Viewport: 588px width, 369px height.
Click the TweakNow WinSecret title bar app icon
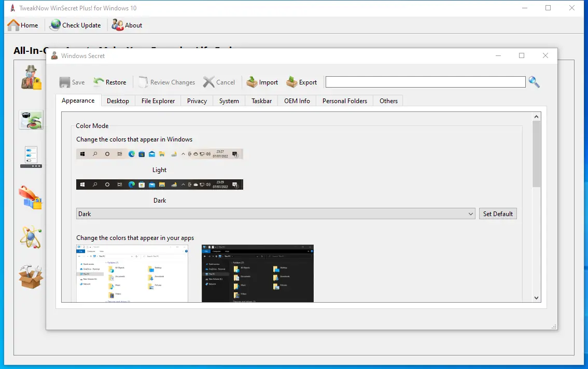[12, 8]
